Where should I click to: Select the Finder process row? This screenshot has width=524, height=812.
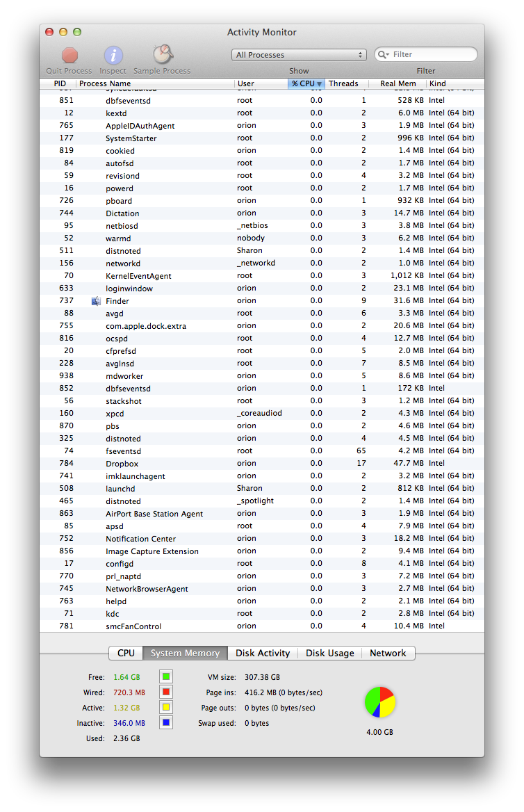coord(262,301)
